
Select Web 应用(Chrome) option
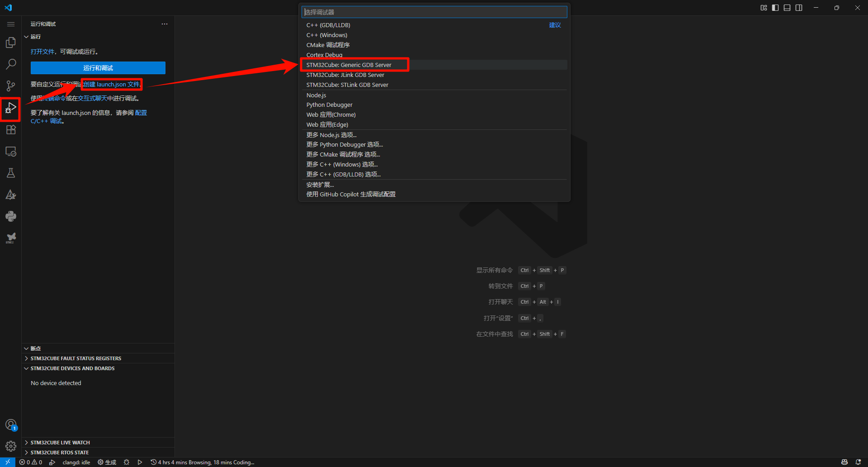pyautogui.click(x=434, y=115)
